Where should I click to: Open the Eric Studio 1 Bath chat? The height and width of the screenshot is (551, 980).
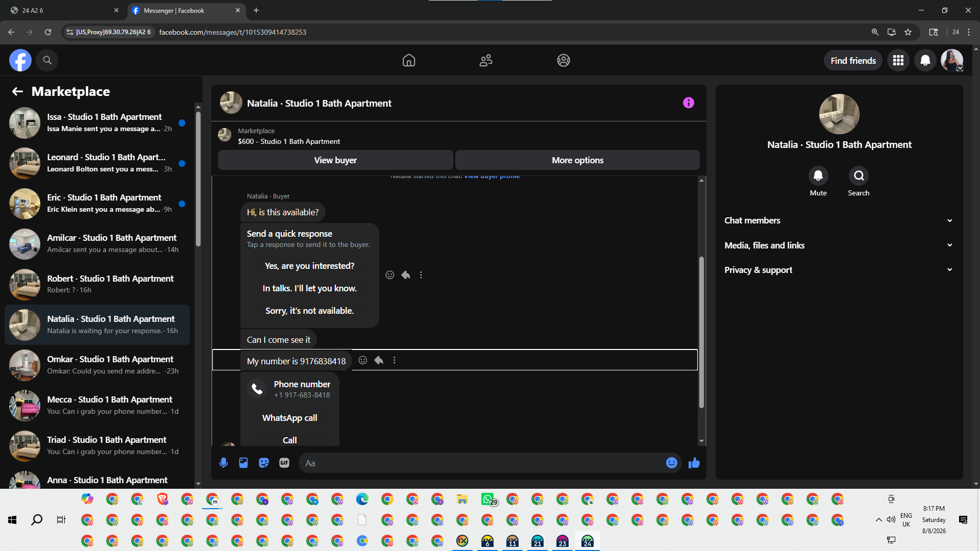pos(97,203)
